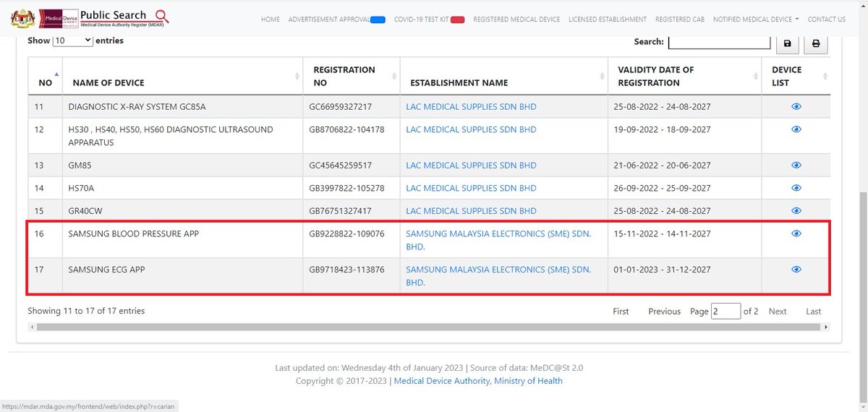The image size is (868, 412).
Task: Sort by Registration No column header
Action: coord(352,76)
